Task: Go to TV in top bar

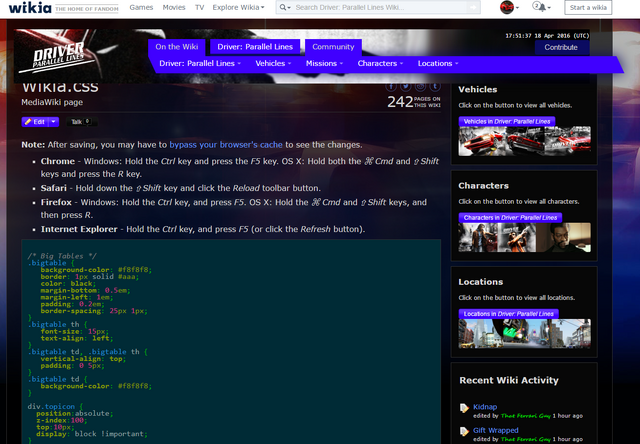Action: click(x=199, y=7)
